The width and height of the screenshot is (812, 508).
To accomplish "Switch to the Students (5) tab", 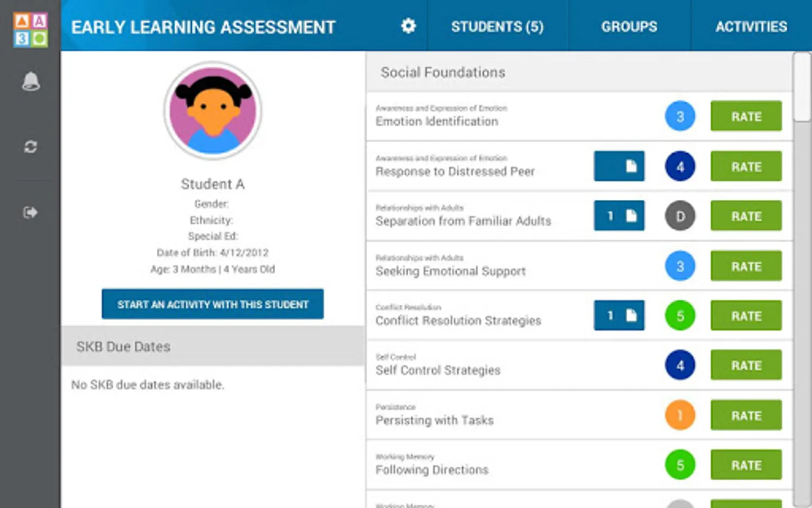I will point(497,27).
